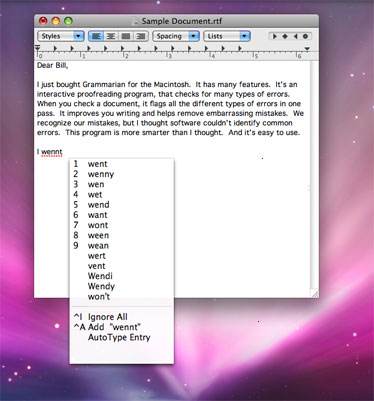This screenshot has height=401, width=374.
Task: Open the Styles dropdown
Action: 61,36
